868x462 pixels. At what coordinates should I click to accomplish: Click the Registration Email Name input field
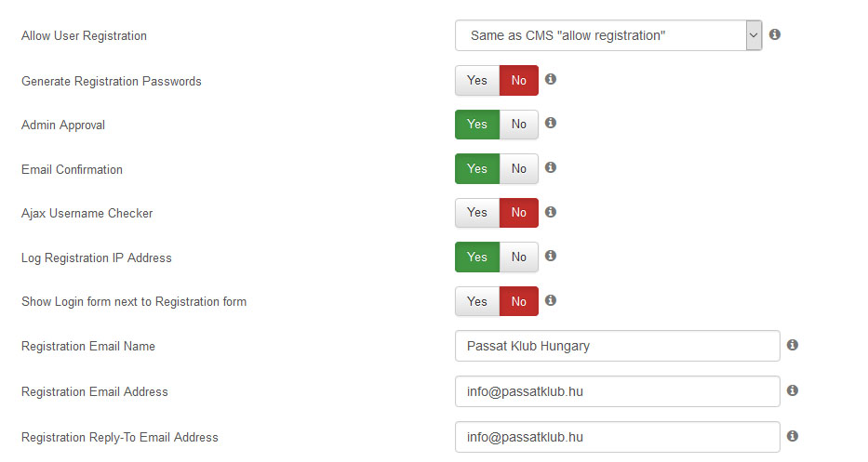pos(617,346)
